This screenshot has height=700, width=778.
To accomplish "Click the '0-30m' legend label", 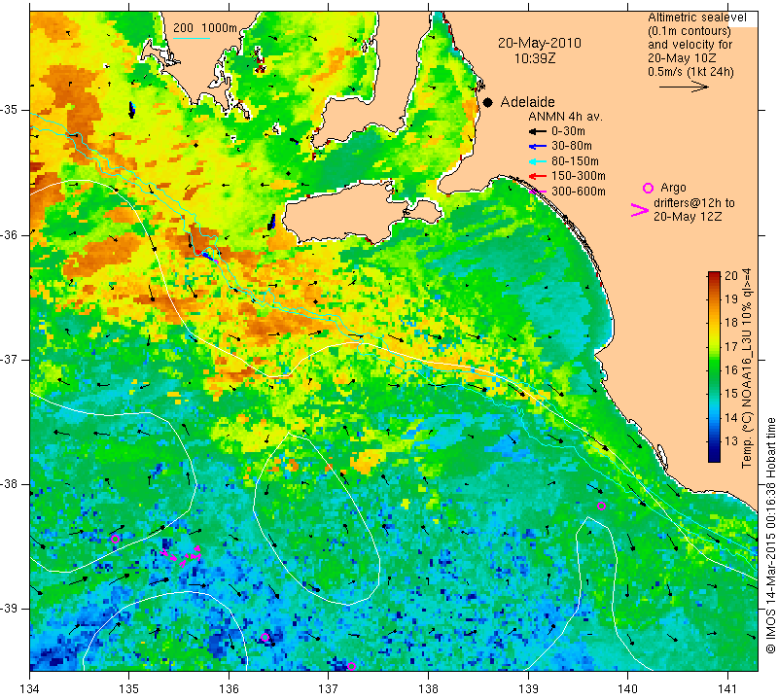I will 568,131.
